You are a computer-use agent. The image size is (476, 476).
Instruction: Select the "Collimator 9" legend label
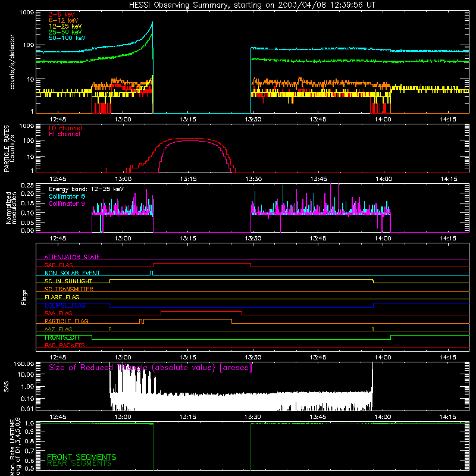click(x=67, y=203)
